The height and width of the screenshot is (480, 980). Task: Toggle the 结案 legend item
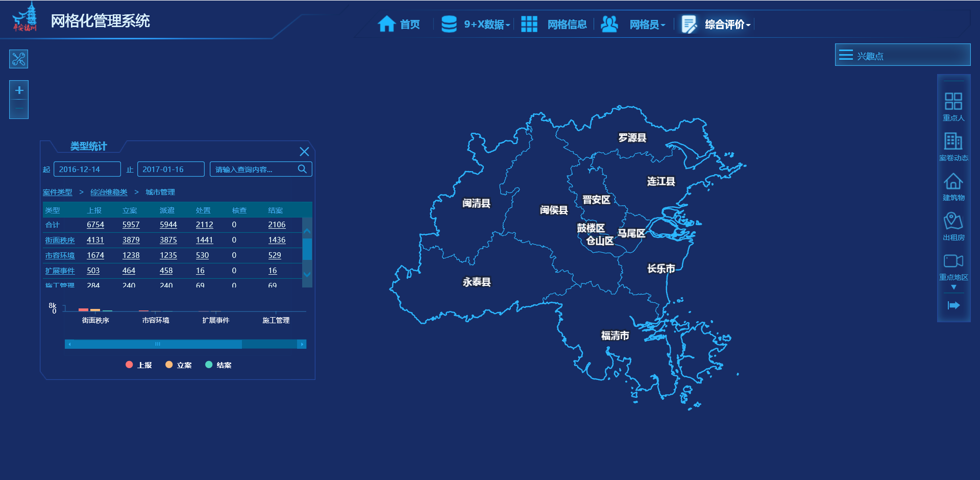[x=217, y=365]
